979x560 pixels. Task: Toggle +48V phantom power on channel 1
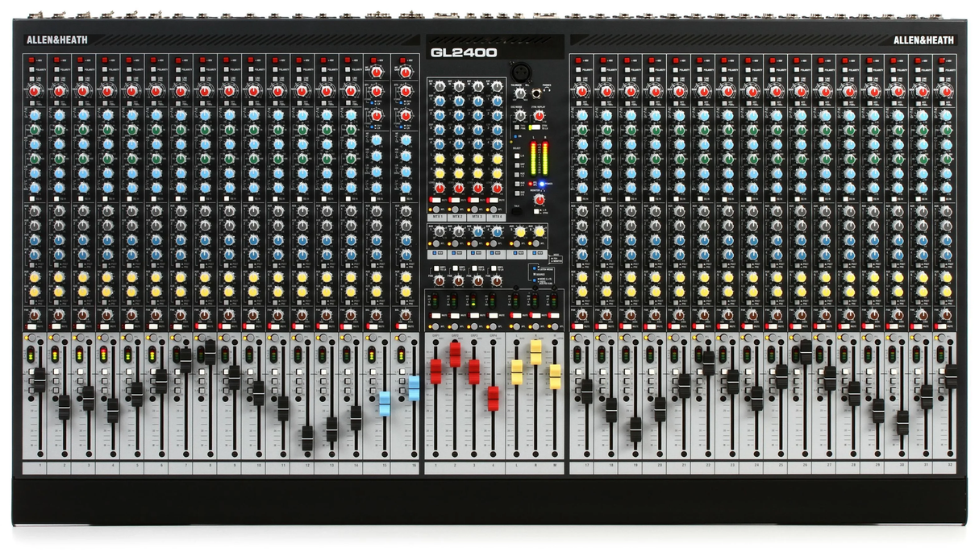(x=31, y=60)
